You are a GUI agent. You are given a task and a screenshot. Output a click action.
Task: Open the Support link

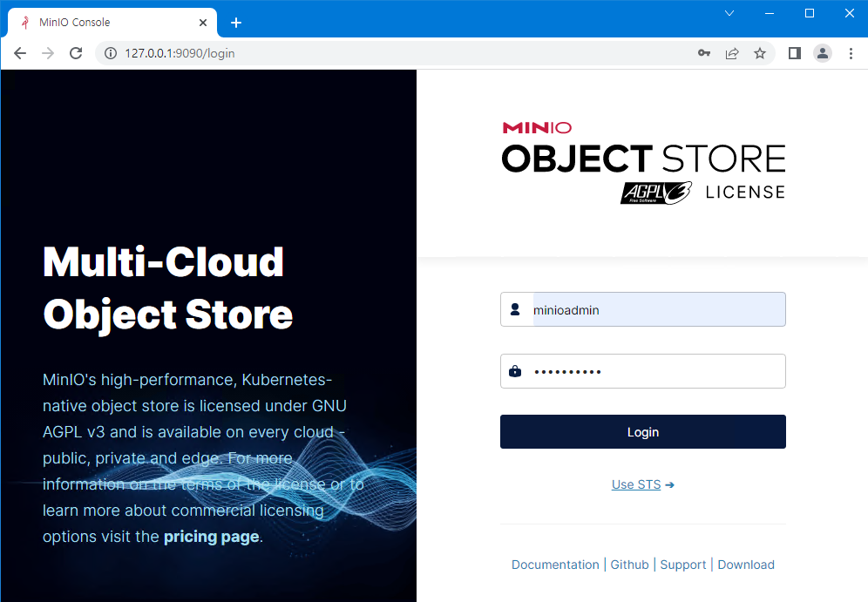click(683, 565)
